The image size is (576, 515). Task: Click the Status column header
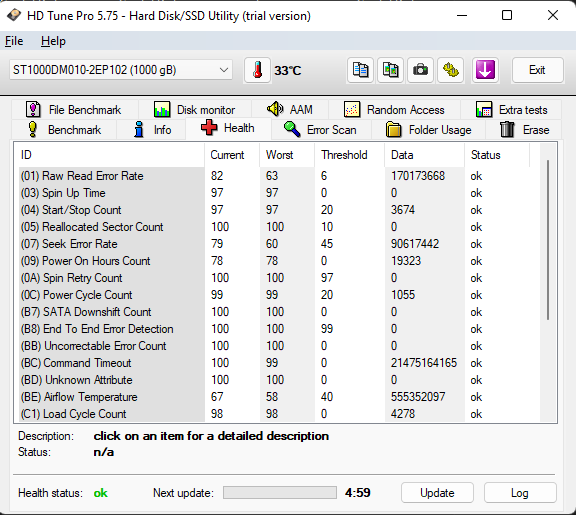coord(497,155)
